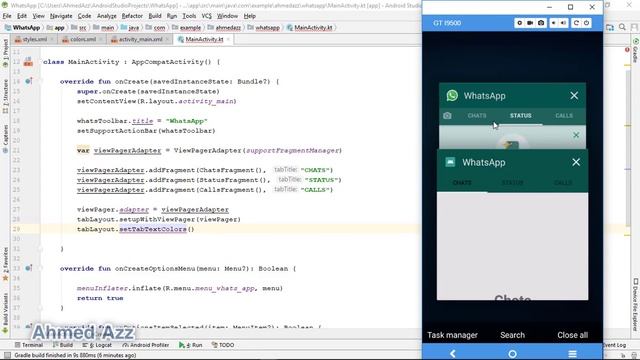Open the File menu

(7, 16)
